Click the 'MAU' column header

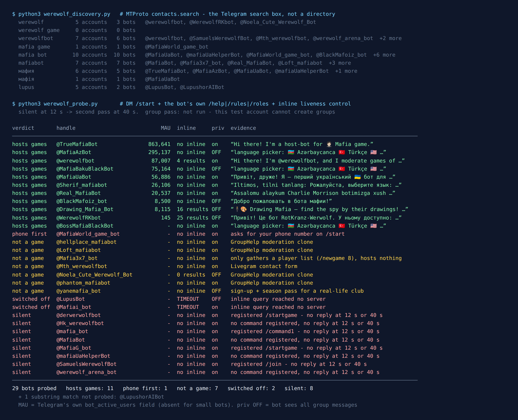tap(166, 128)
